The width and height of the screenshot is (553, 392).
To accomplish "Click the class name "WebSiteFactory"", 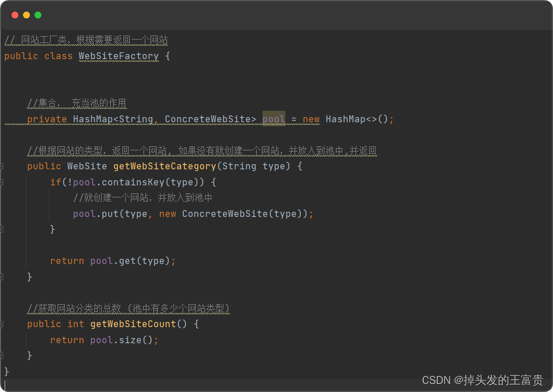I will point(118,56).
